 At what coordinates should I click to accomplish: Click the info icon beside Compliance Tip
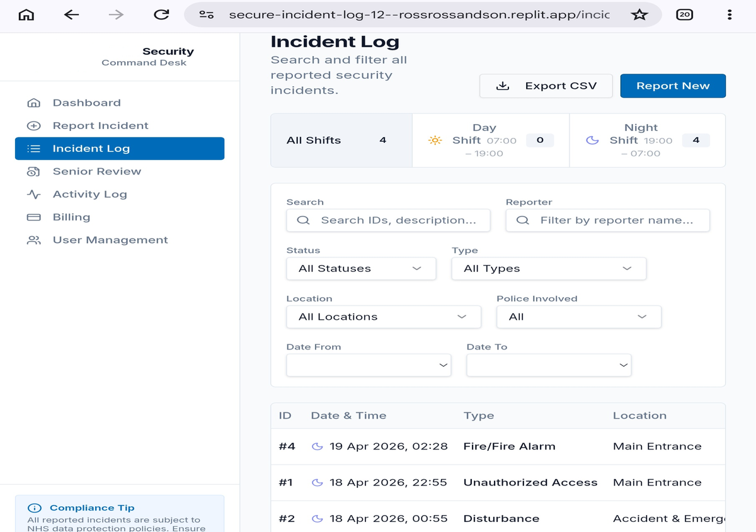35,508
